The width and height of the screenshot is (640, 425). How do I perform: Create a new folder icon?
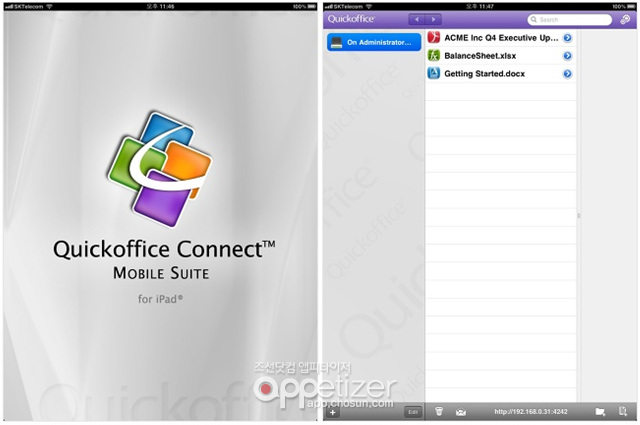[x=600, y=412]
